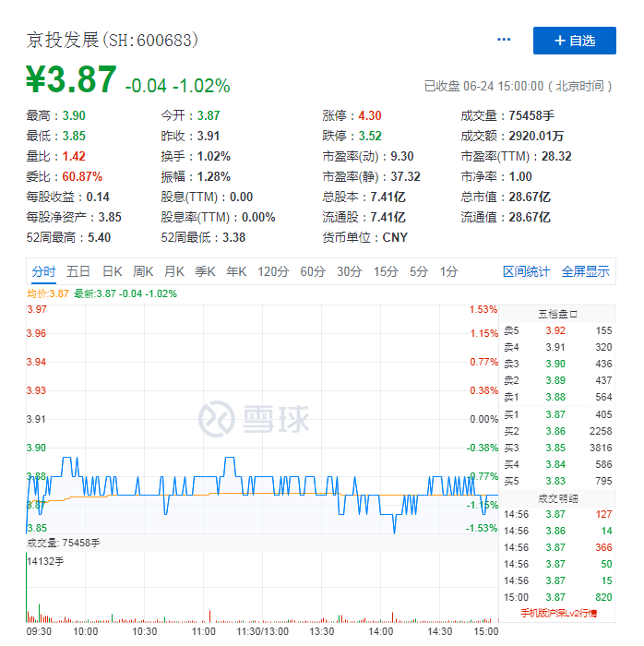Click 总市值 value 28.67亿
644x646 pixels.
click(530, 197)
